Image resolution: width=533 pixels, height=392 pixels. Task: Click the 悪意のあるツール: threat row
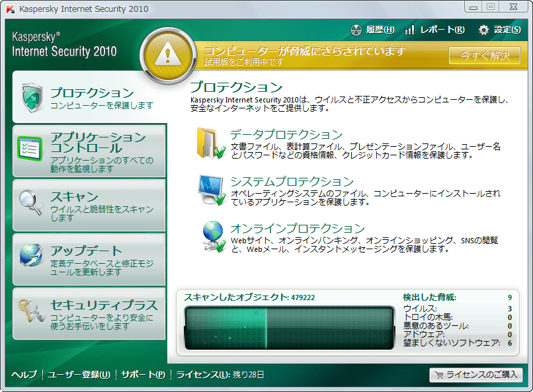coord(458,326)
